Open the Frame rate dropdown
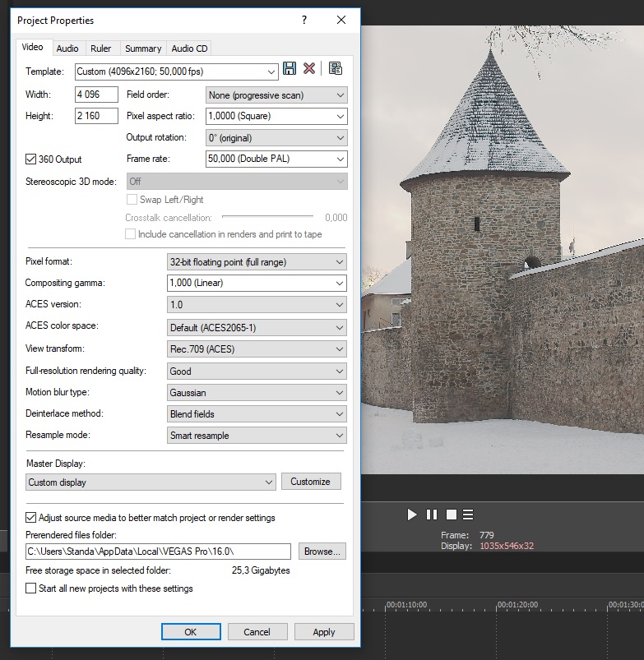 tap(276, 159)
